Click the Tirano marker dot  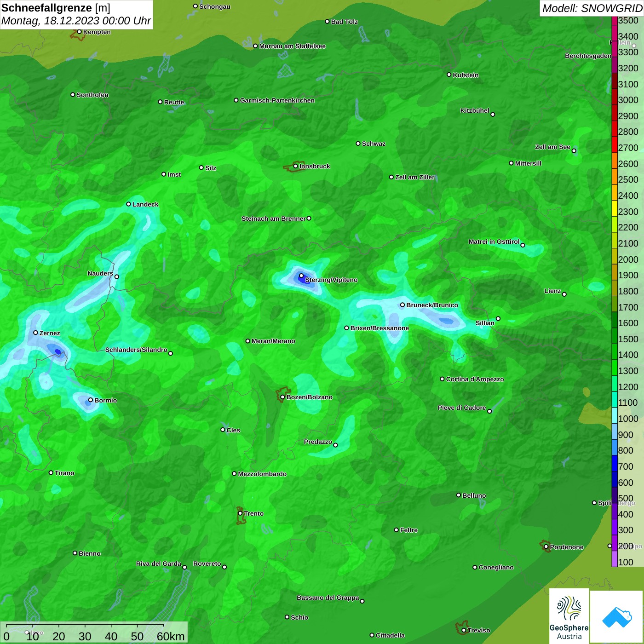(51, 472)
